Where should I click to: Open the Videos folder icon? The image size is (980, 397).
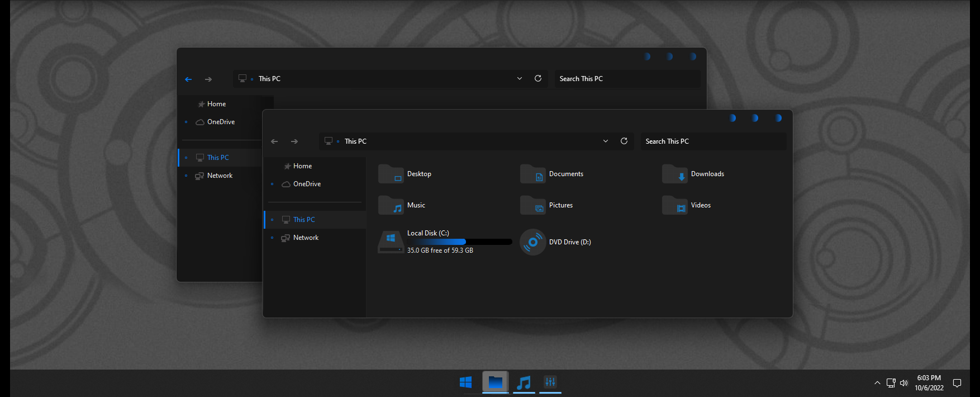tap(674, 205)
